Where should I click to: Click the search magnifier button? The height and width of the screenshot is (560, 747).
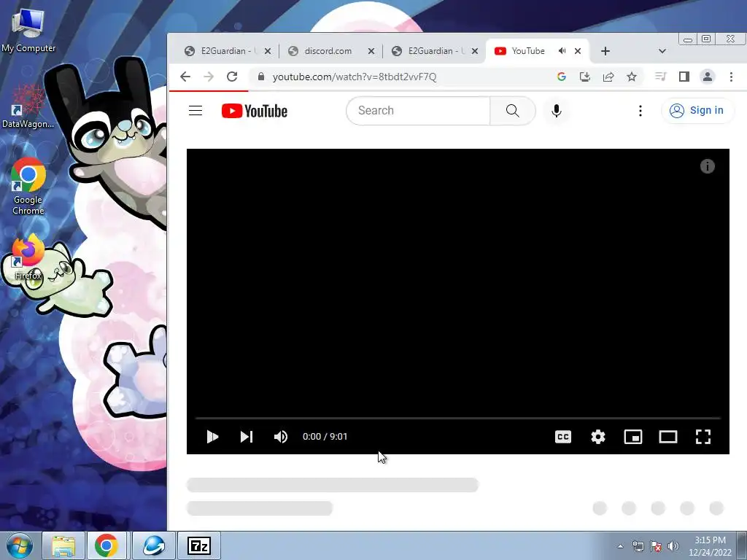[513, 111]
